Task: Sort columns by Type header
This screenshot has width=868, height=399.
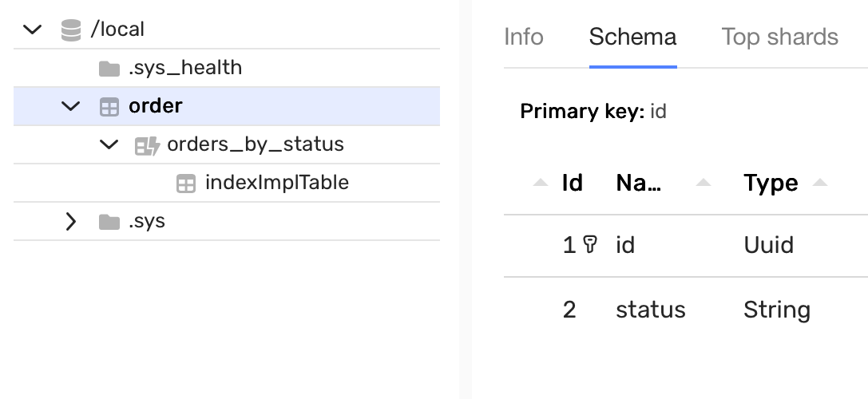Action: (771, 183)
